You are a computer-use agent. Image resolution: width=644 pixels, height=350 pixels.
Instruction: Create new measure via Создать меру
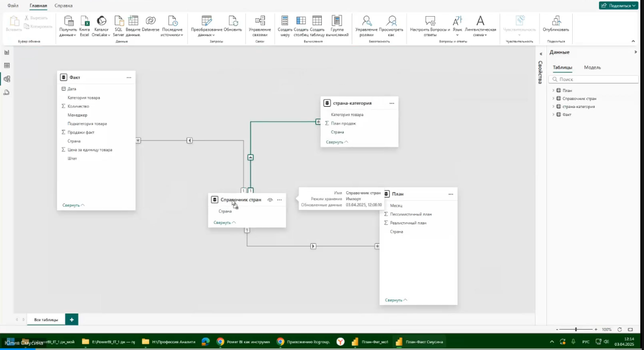click(x=284, y=24)
